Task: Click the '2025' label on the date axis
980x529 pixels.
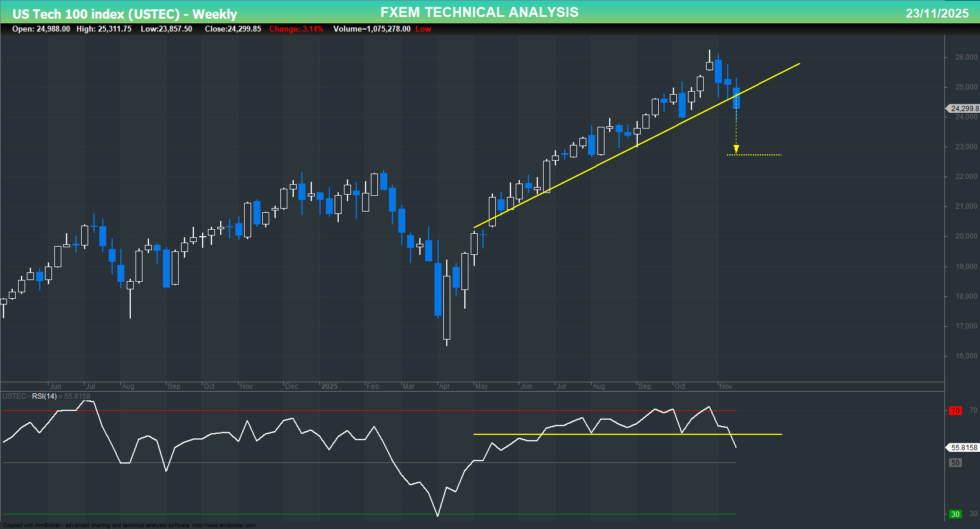Action: [330, 386]
